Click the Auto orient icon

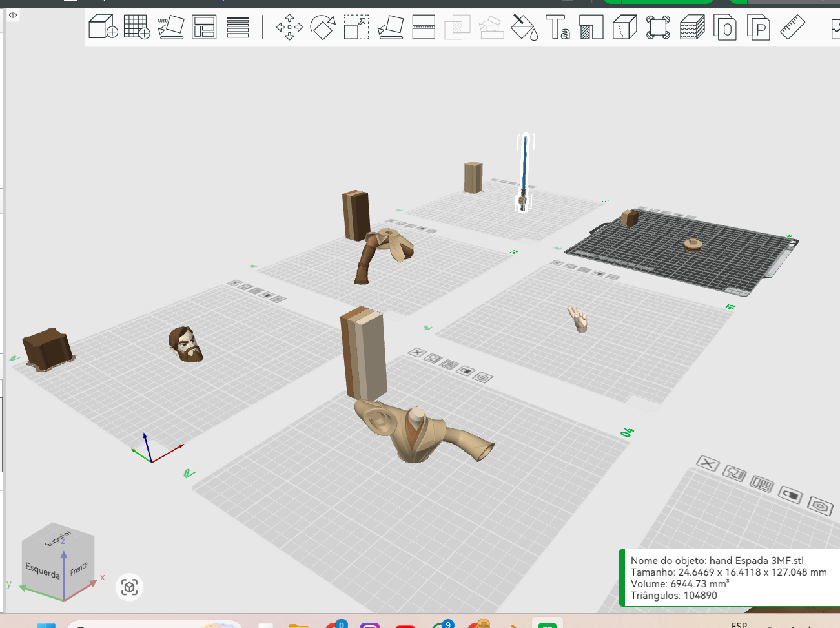tap(170, 27)
